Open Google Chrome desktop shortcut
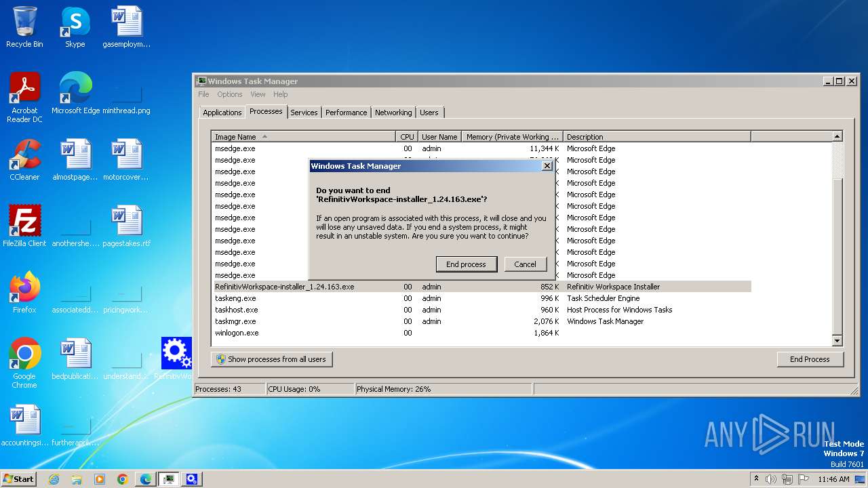This screenshot has height=488, width=868. [x=24, y=363]
